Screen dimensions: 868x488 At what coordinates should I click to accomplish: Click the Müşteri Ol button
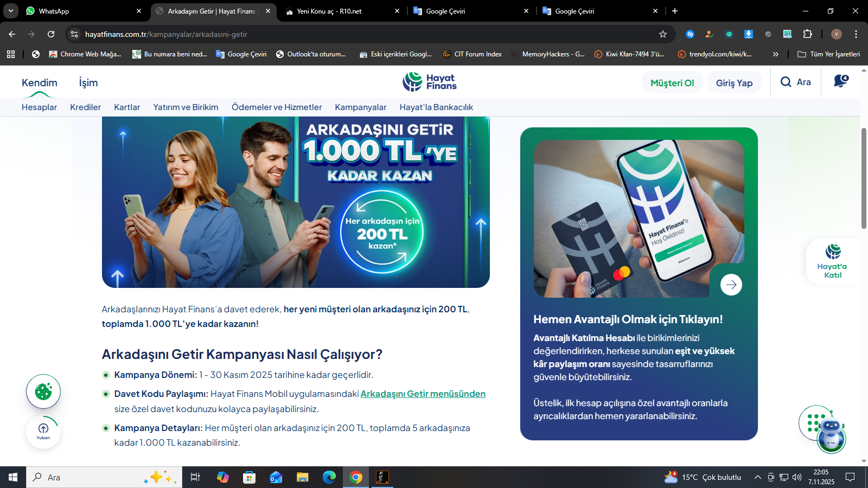point(672,83)
